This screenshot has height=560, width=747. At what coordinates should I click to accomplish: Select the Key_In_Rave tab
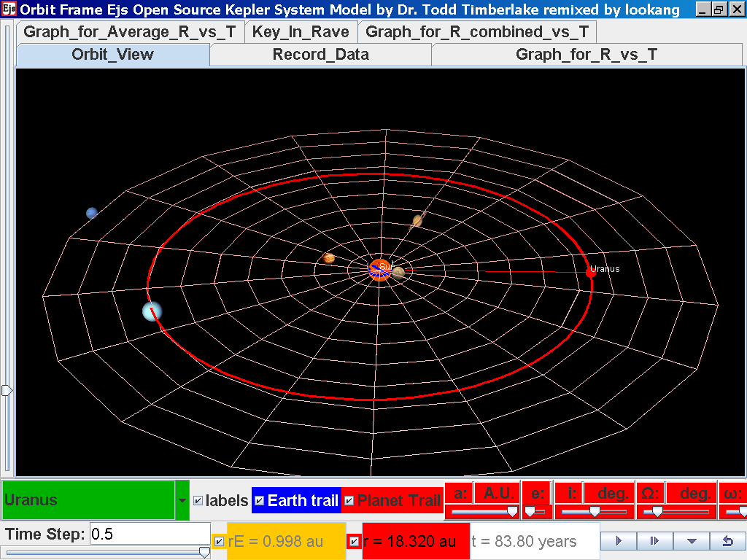point(301,32)
